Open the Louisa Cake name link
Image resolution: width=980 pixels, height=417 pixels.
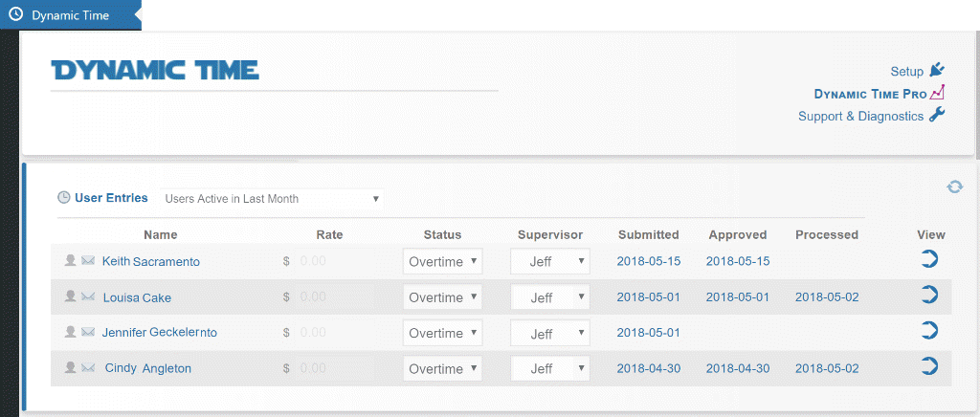pos(137,297)
